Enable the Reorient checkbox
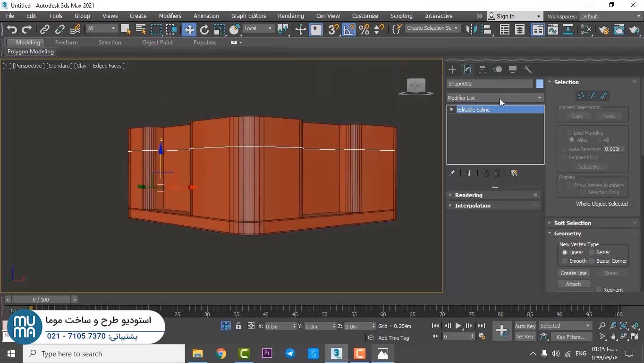The width and height of the screenshot is (644, 363). pos(599,290)
